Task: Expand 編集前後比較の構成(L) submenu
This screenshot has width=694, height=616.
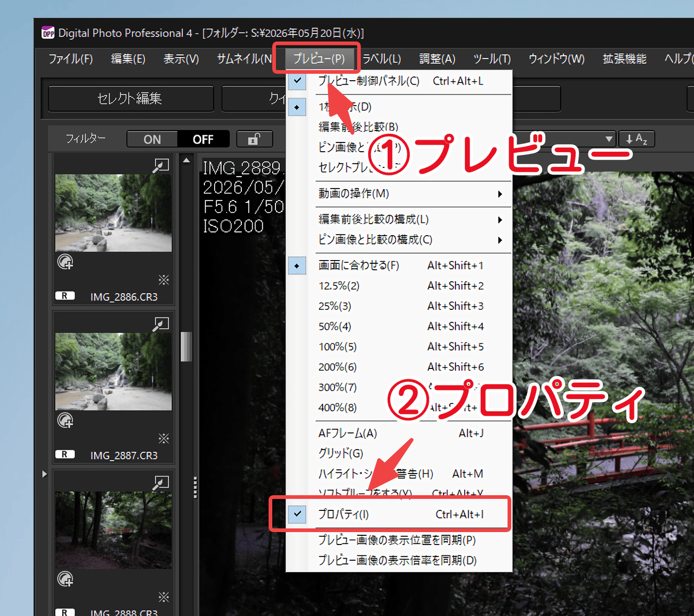Action: pos(399,219)
